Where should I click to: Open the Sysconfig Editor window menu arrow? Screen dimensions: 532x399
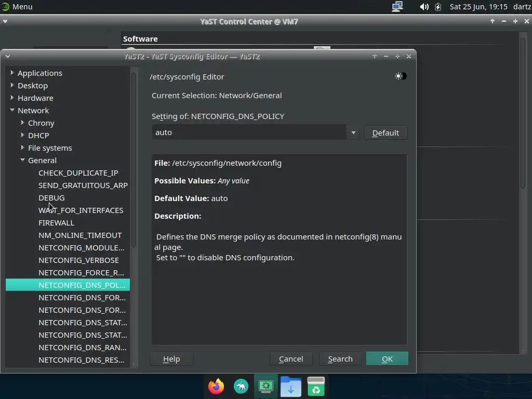click(7, 56)
